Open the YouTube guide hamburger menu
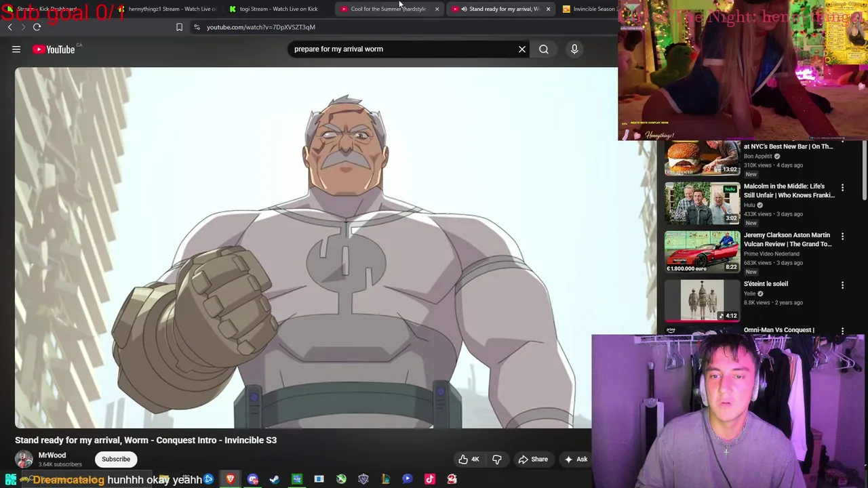 [16, 49]
